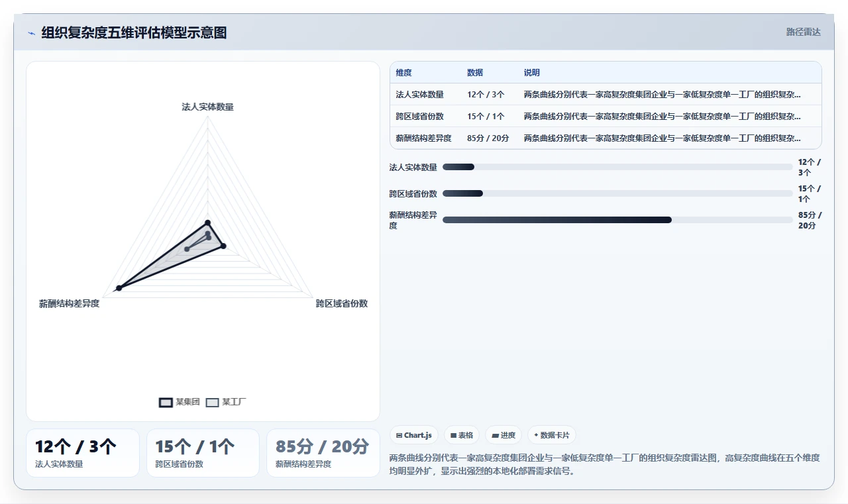848x504 pixels.
Task: Select the 数据卡片 tag chip
Action: (x=552, y=435)
